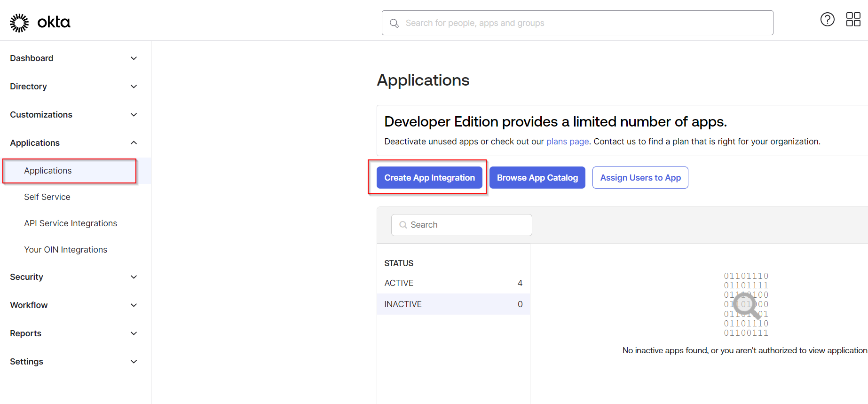
Task: Select Self Service in sidebar
Action: point(47,197)
